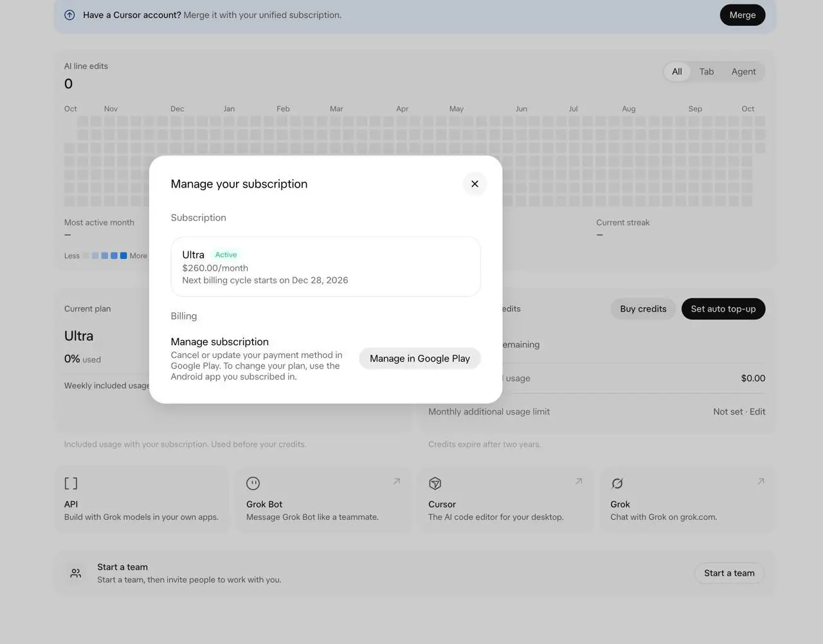This screenshot has width=823, height=644.
Task: Click the "Current streak" label
Action: tap(622, 222)
